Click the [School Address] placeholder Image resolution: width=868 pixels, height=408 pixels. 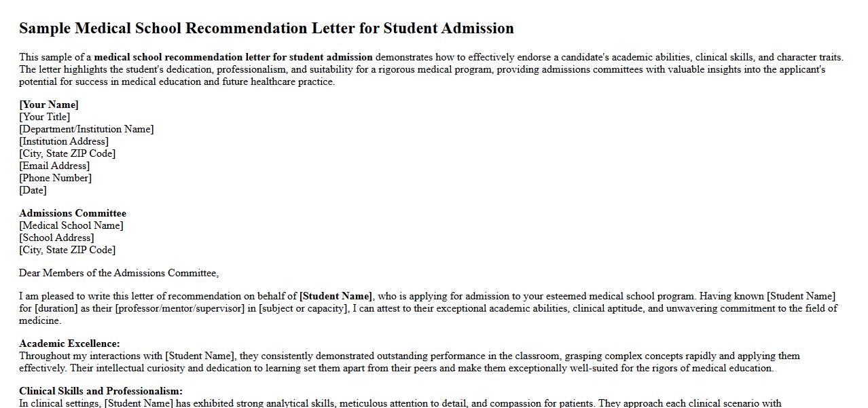[x=56, y=238]
